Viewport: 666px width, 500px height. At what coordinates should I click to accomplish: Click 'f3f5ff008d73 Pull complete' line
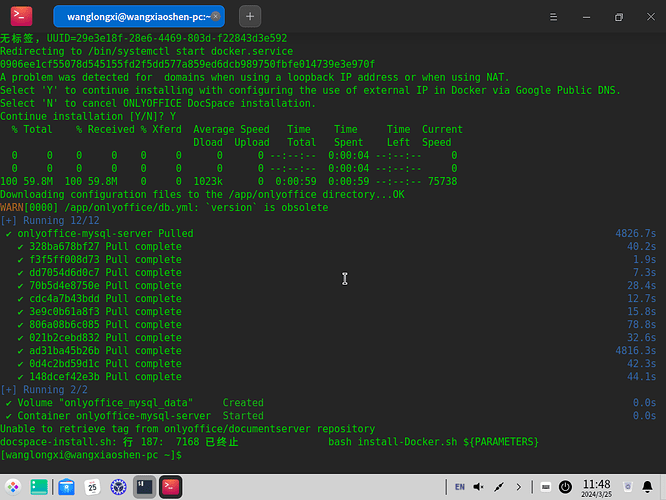click(x=99, y=260)
